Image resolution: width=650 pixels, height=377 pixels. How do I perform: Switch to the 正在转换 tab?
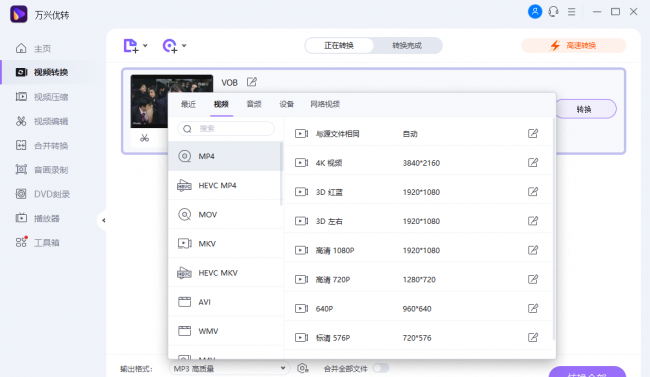[339, 46]
